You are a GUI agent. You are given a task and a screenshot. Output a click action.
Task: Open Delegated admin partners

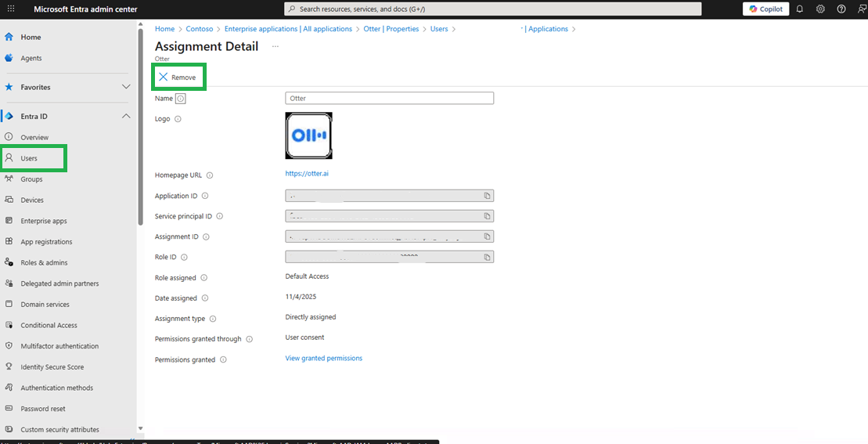[59, 283]
